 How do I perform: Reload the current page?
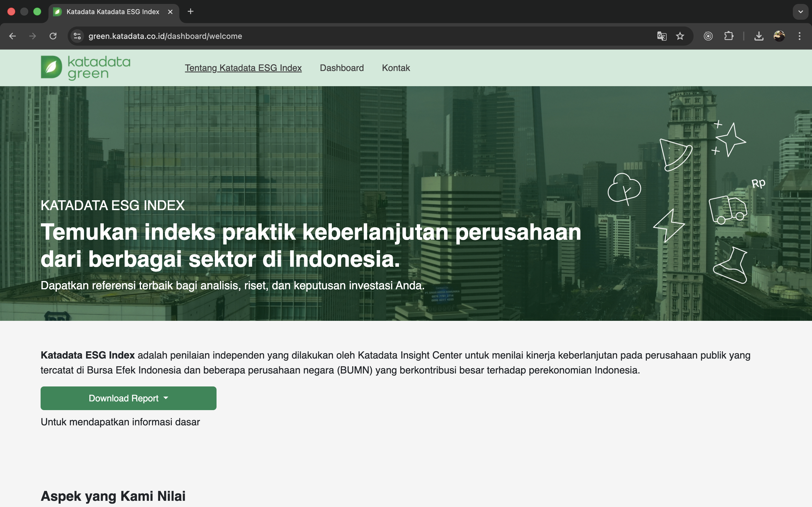53,36
